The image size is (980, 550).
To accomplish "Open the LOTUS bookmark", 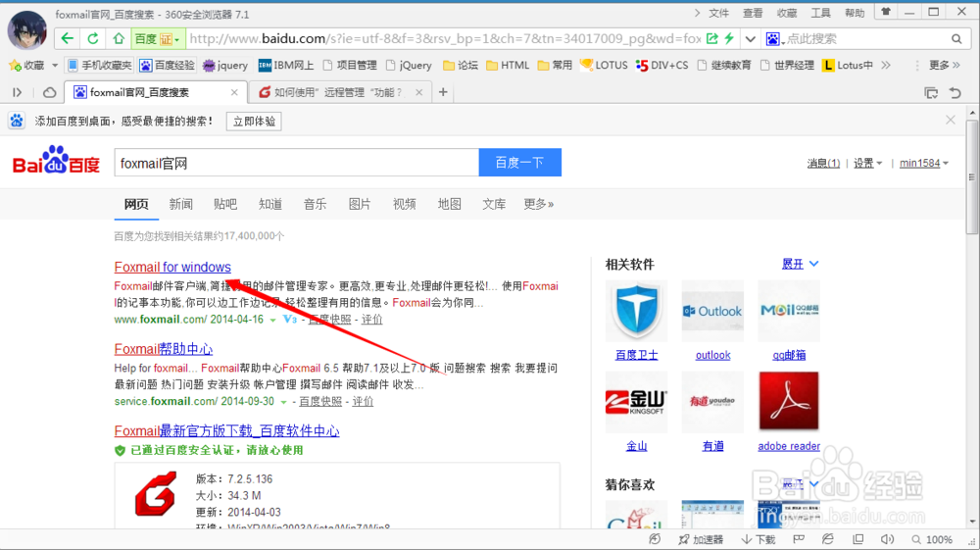I will tap(604, 65).
